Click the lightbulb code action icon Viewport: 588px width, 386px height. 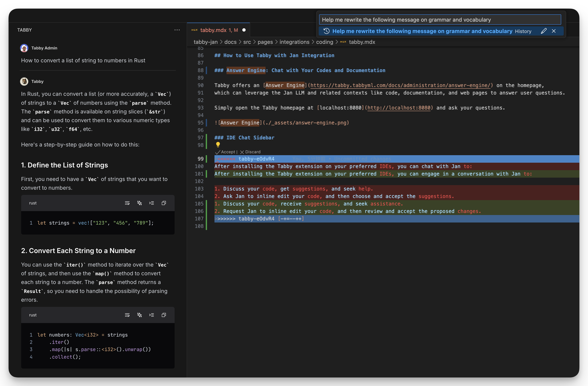pyautogui.click(x=218, y=145)
